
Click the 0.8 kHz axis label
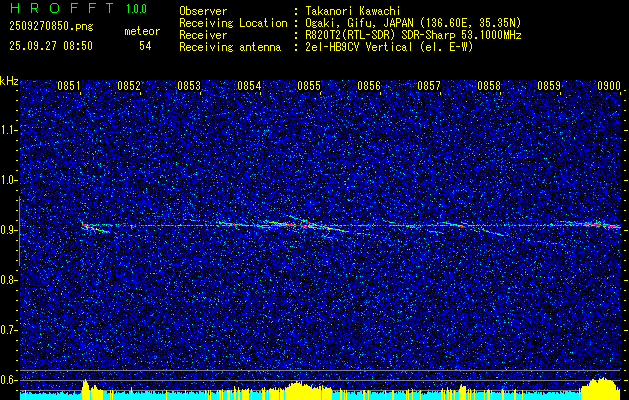click(8, 280)
